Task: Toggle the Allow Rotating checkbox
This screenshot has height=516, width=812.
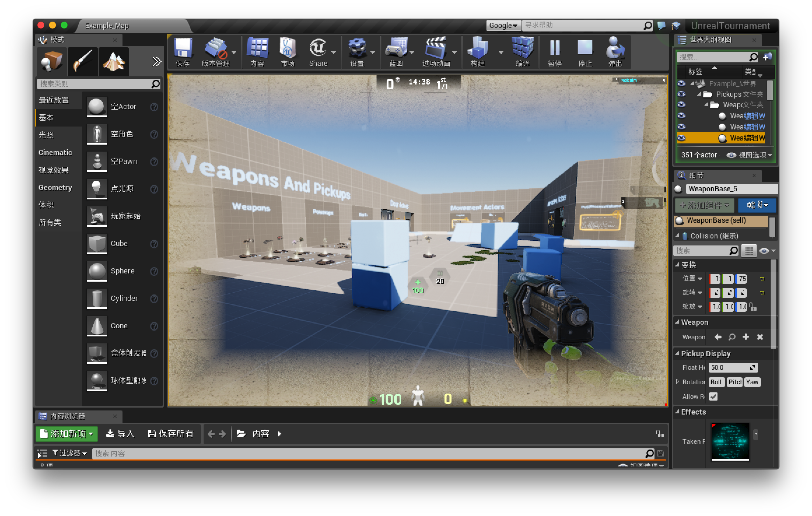Action: click(x=713, y=397)
